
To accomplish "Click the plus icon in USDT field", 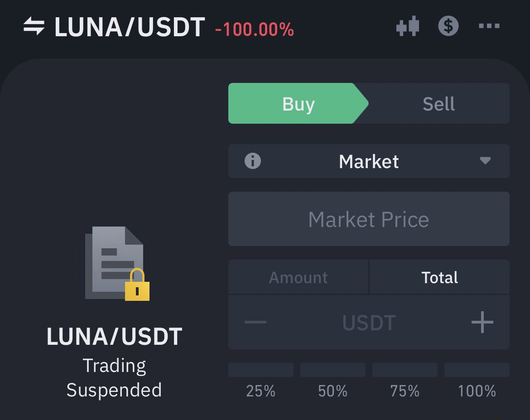I will click(482, 322).
